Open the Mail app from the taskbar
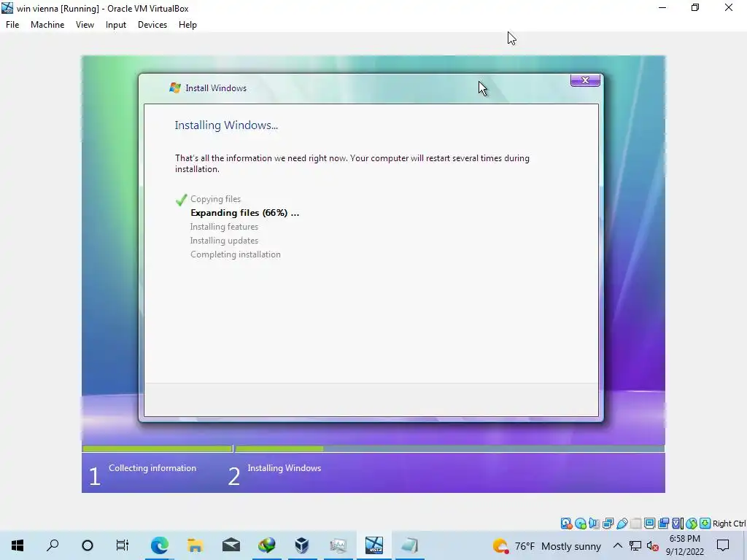Viewport: 747px width, 560px height. pyautogui.click(x=231, y=545)
